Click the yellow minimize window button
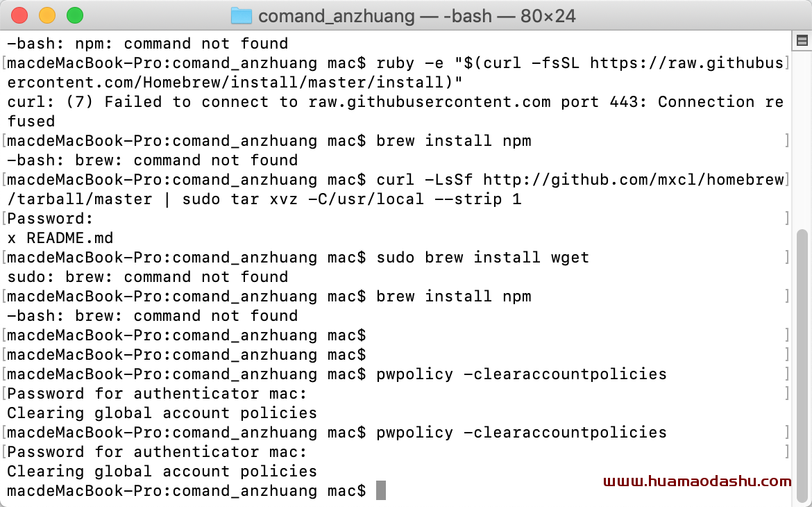Viewport: 812px width, 507px height. (47, 15)
